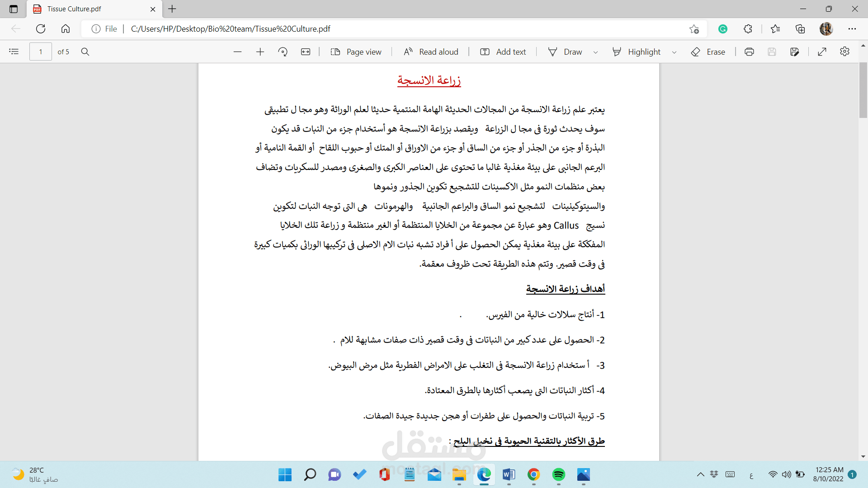Select the Tissue Culture.pdf tab
The image size is (868, 488).
click(x=74, y=9)
